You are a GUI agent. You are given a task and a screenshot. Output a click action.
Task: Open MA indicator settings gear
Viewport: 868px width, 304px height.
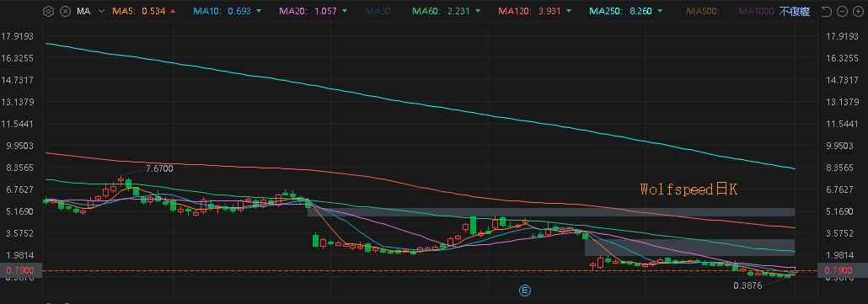[x=48, y=11]
